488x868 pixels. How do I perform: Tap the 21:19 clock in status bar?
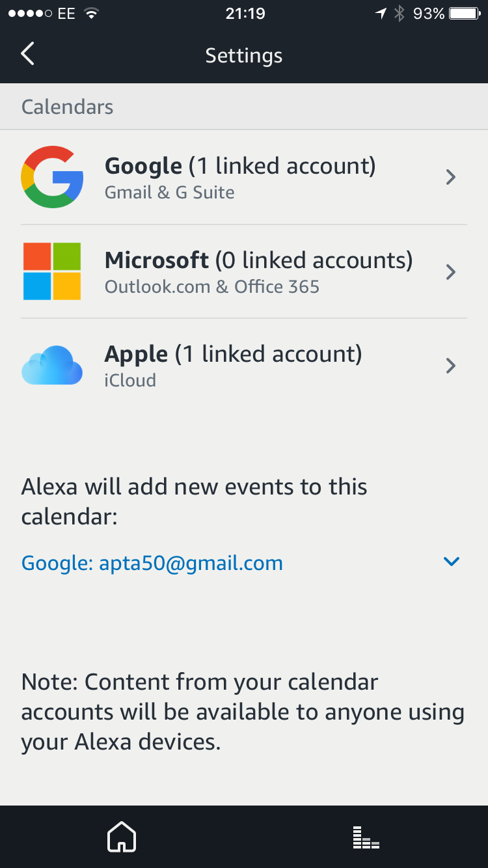(x=245, y=14)
